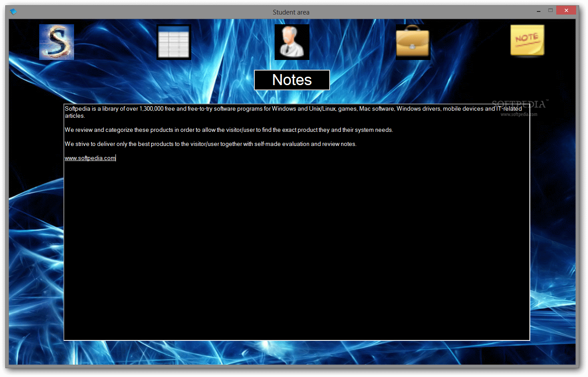This screenshot has width=588, height=377.
Task: Minimize the Student area window
Action: (x=538, y=11)
